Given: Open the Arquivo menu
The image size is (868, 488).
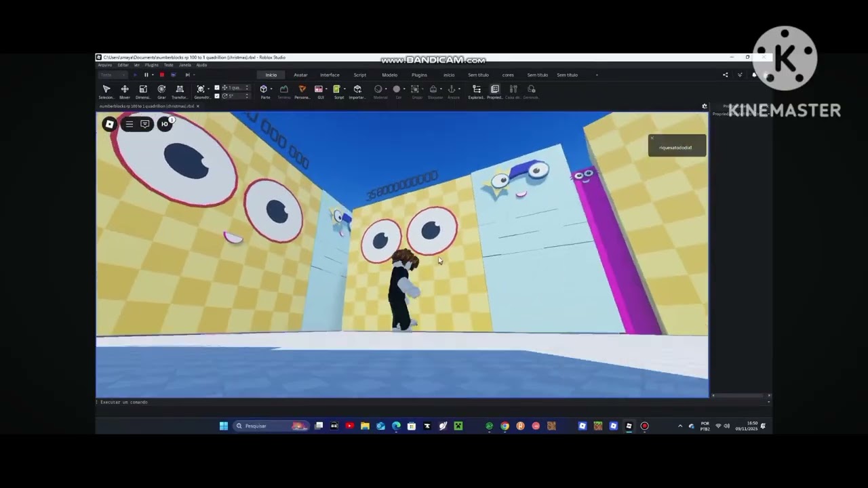Looking at the screenshot, I should (x=105, y=65).
